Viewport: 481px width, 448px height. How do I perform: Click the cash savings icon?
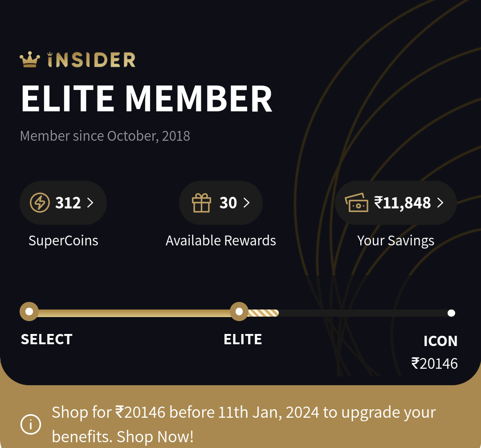pyautogui.click(x=357, y=203)
